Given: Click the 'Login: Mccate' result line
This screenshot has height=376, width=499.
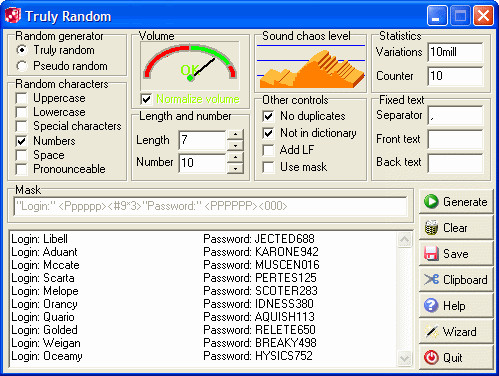Looking at the screenshot, I should (x=45, y=265).
